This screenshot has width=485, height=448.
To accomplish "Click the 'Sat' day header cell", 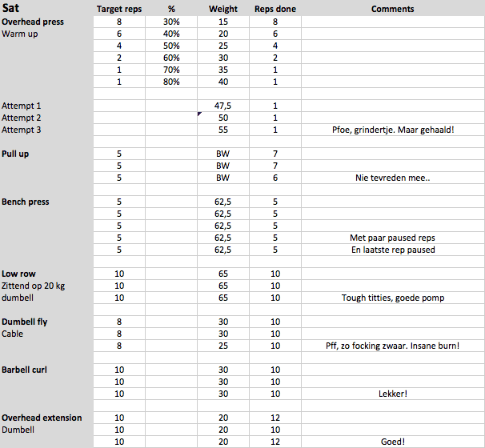I will point(11,9).
